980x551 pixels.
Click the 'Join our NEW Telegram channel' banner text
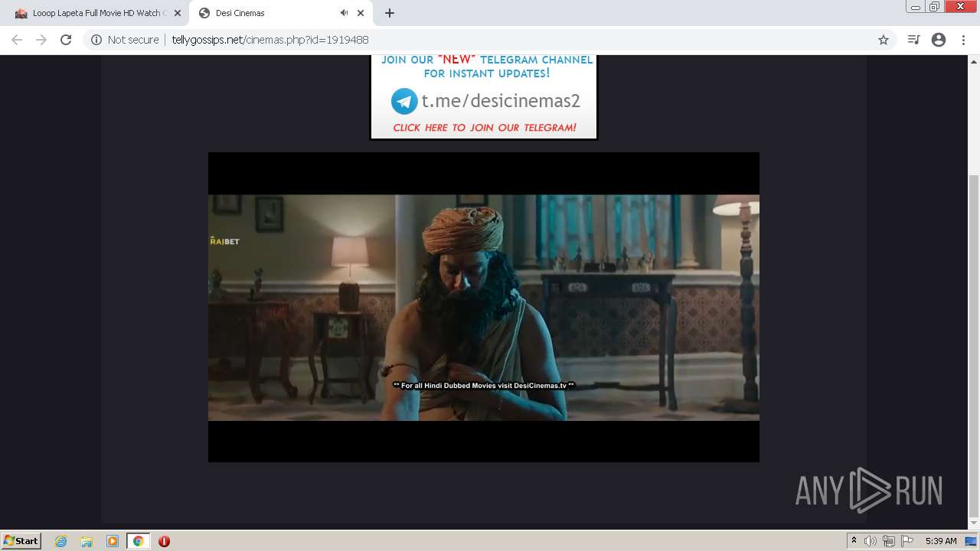point(487,67)
